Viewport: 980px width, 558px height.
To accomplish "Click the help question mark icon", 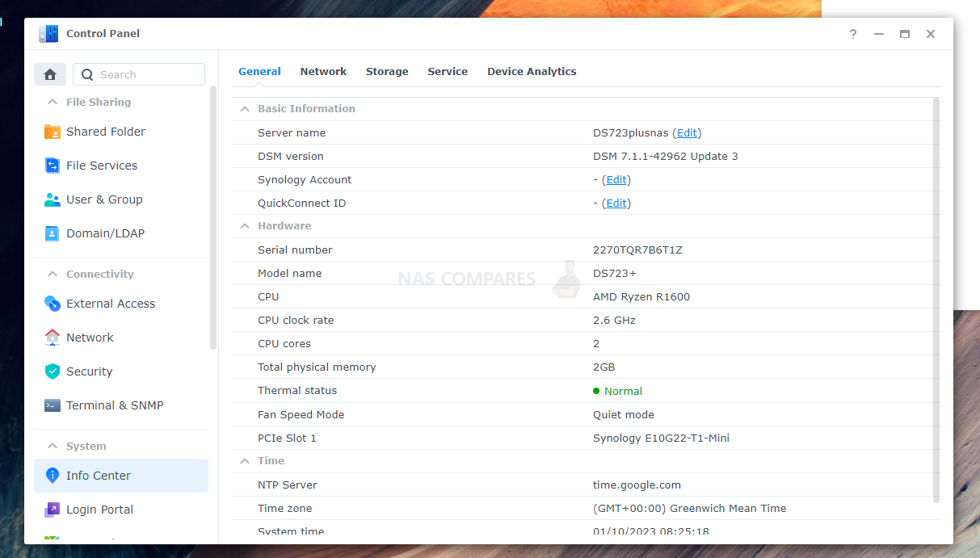I will tap(853, 34).
